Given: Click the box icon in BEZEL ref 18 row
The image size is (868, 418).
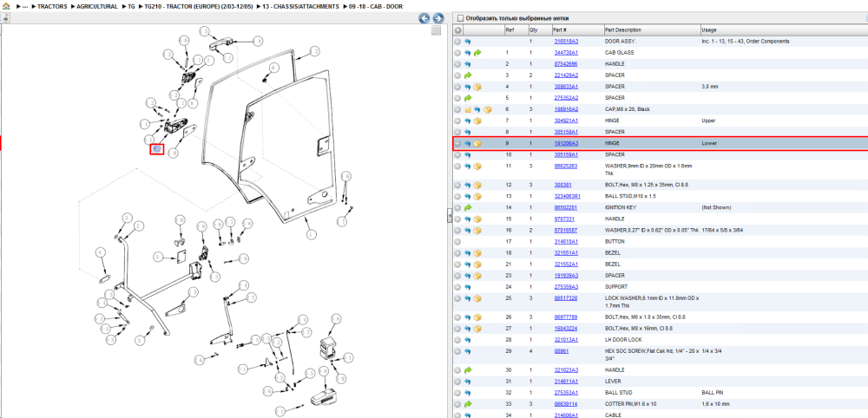Looking at the screenshot, I should tap(477, 252).
